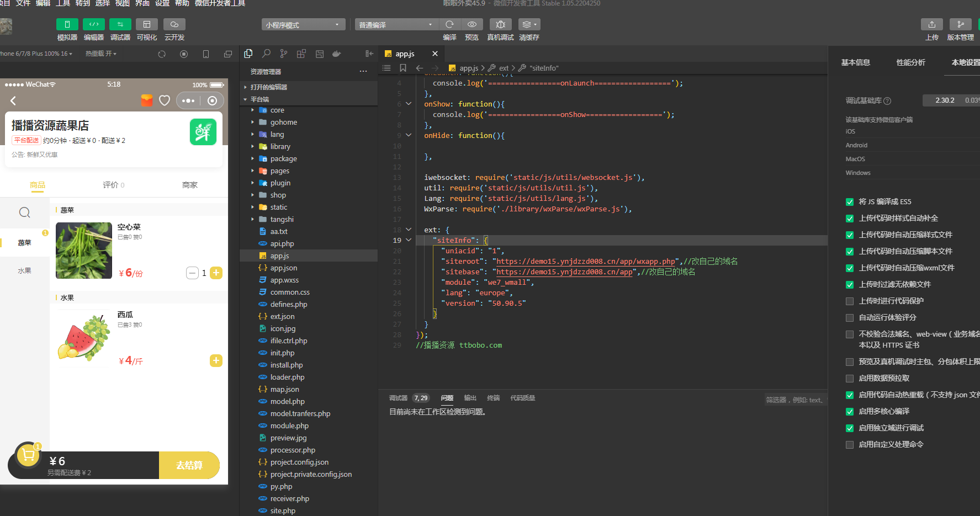Collapse the 平台端 folder section

(309, 99)
